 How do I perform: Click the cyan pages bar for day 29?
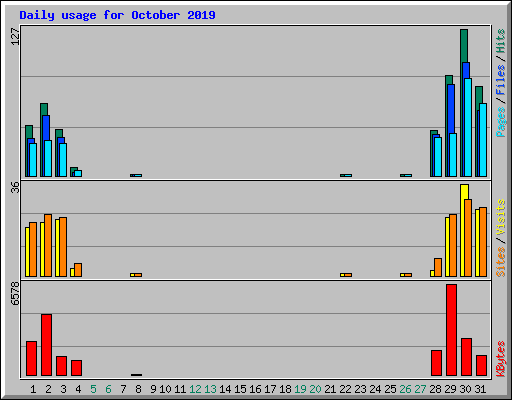click(453, 155)
